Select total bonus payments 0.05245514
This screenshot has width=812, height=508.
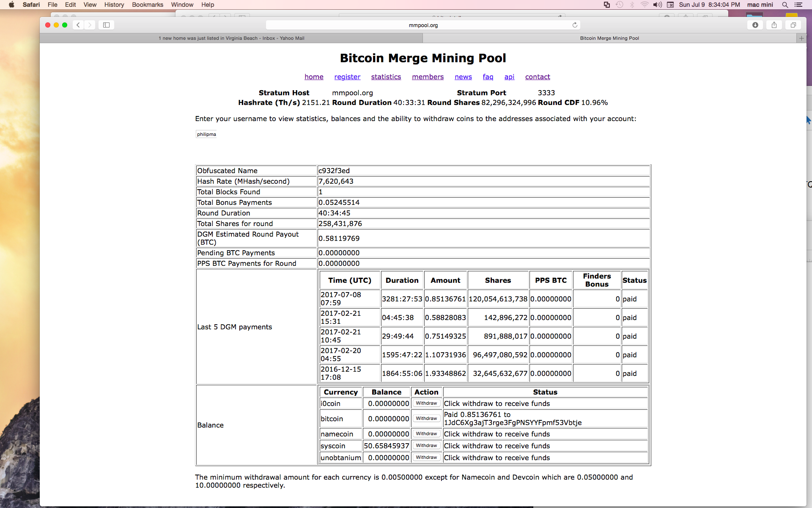339,202
